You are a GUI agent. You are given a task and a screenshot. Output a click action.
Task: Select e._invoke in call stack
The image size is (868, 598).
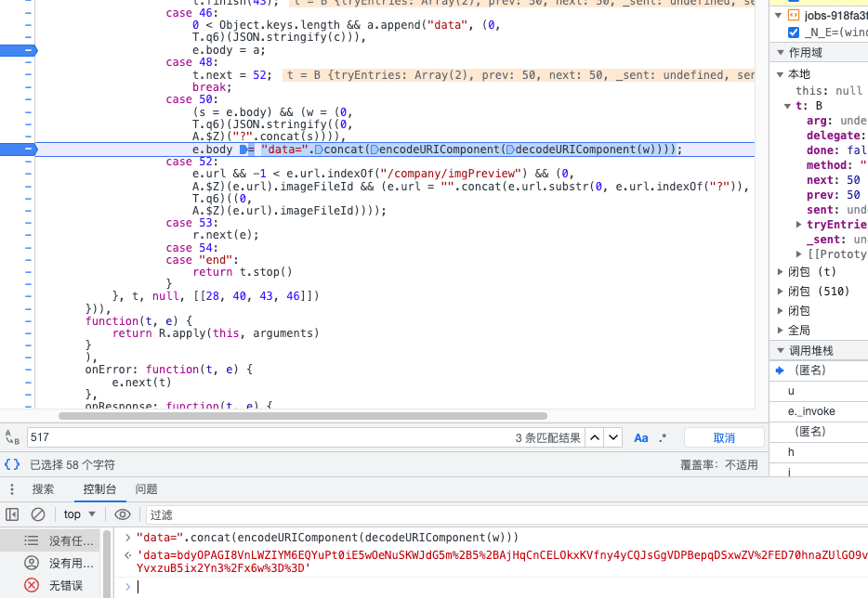(811, 411)
